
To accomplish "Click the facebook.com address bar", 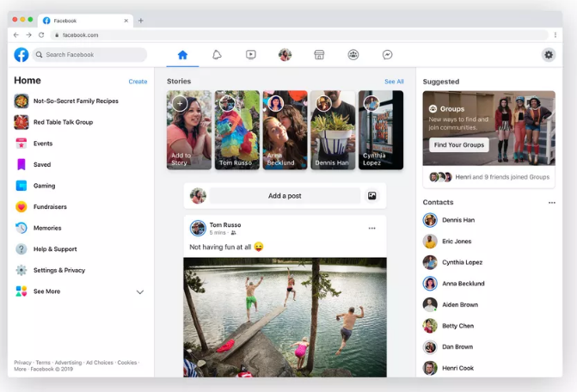I will (298, 35).
